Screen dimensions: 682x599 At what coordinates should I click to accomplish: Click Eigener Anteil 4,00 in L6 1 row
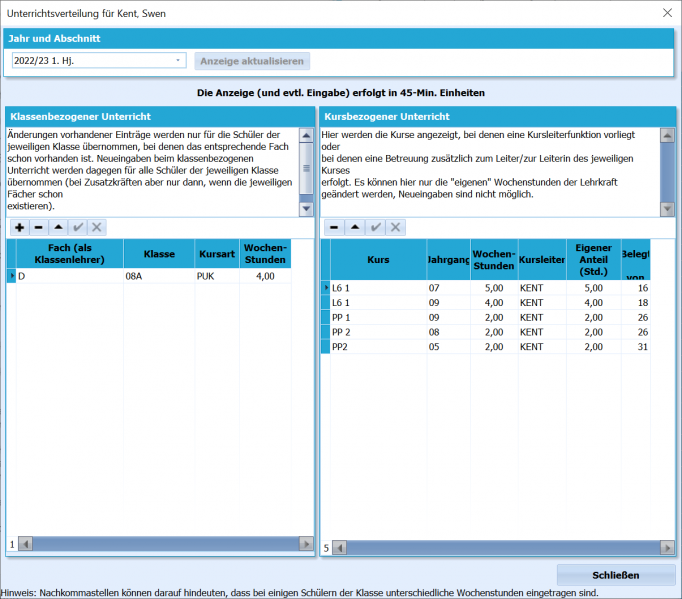[x=593, y=303]
